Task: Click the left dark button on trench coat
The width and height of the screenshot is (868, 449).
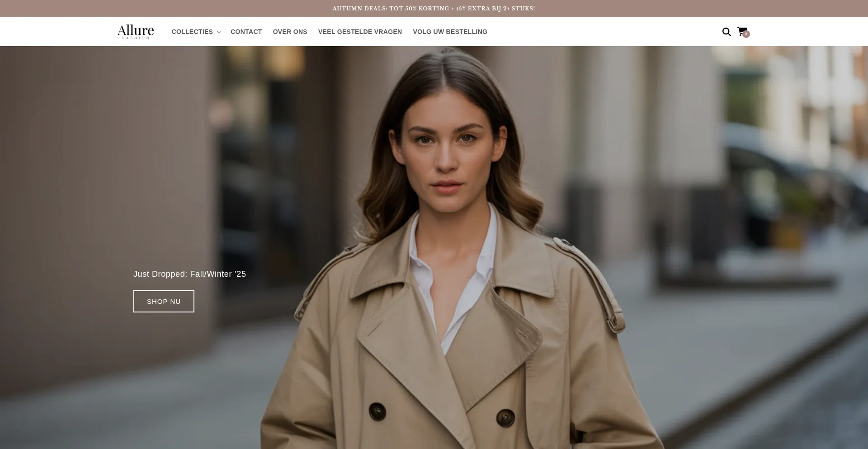Action: (x=377, y=411)
